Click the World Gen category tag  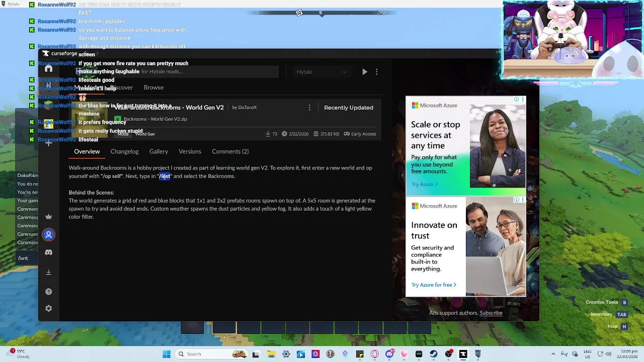[x=145, y=134]
